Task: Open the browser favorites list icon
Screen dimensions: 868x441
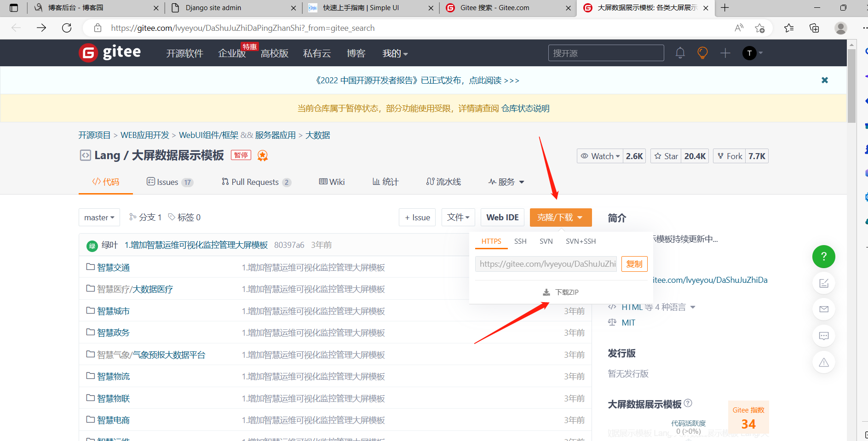Action: (x=789, y=28)
